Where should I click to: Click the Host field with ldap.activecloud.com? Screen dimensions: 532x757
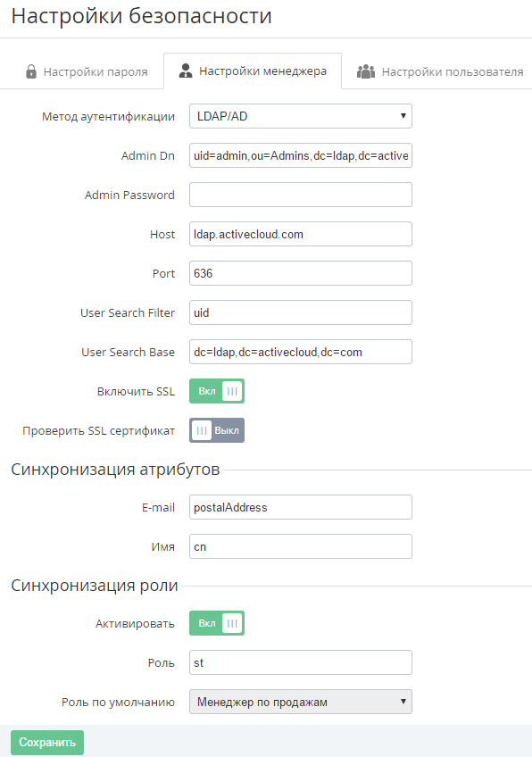coord(301,234)
